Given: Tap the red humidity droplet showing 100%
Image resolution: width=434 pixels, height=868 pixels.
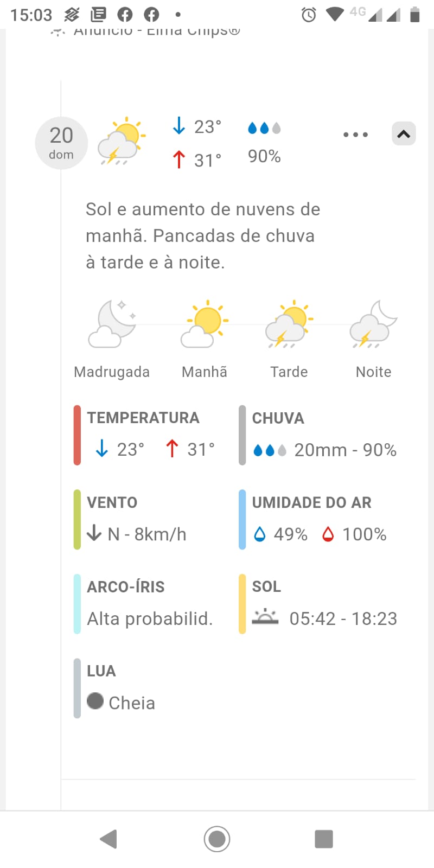Looking at the screenshot, I should pyautogui.click(x=328, y=534).
